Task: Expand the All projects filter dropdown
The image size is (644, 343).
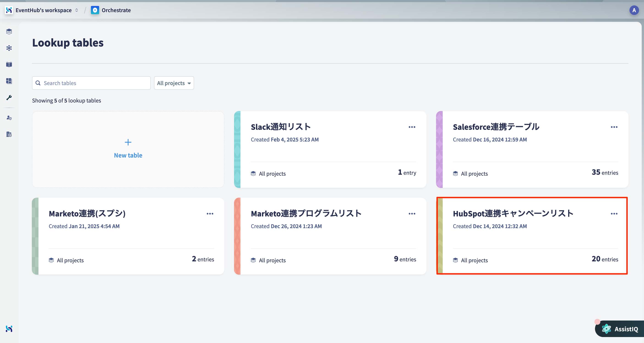Action: pos(174,83)
